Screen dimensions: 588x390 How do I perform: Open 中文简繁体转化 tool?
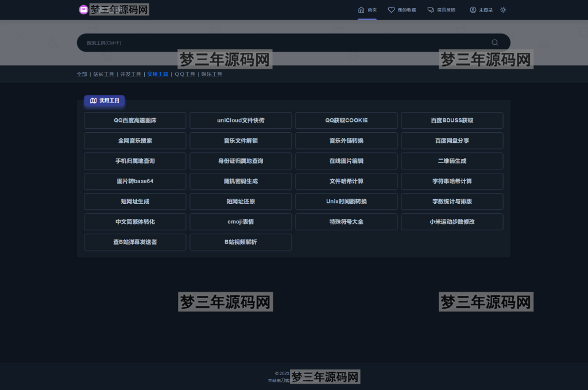point(135,222)
